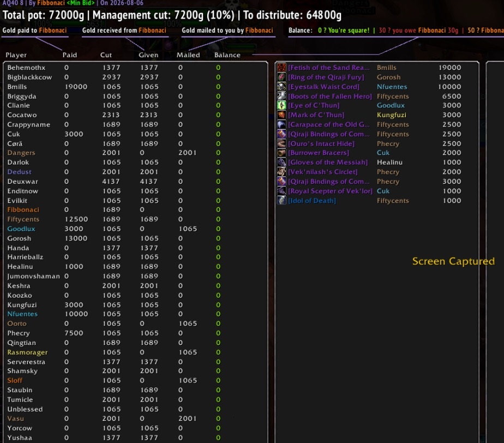Click the Carapace of the Old God icon
The width and height of the screenshot is (504, 443).
coord(281,125)
